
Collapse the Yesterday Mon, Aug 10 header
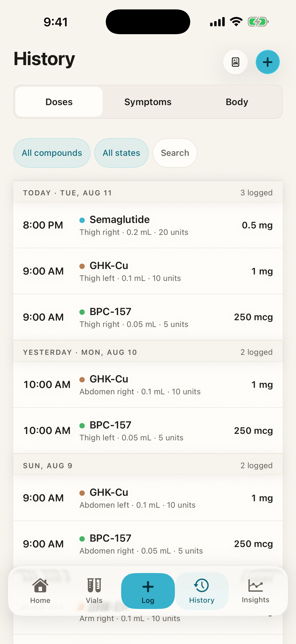pyautogui.click(x=148, y=352)
